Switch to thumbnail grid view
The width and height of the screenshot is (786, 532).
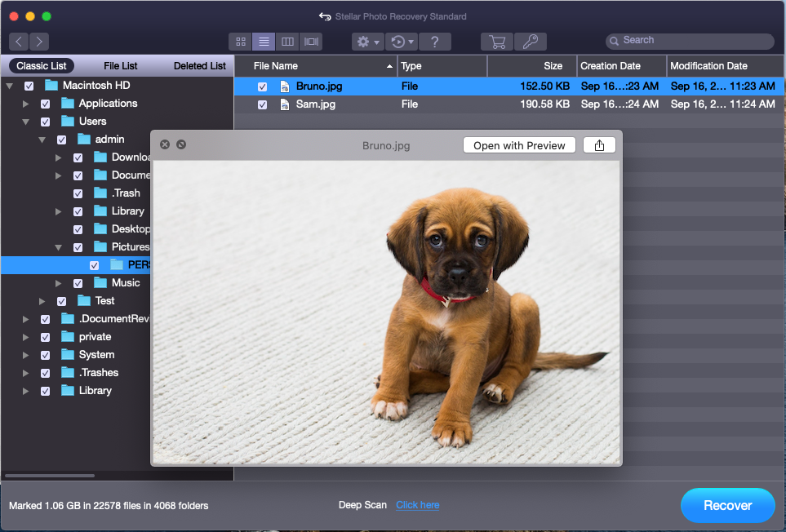tap(241, 42)
